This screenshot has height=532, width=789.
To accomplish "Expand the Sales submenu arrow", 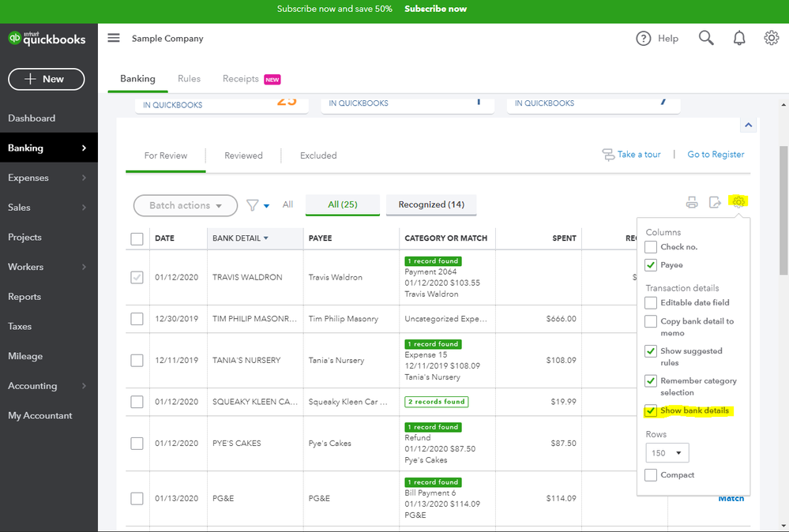I will pos(84,207).
